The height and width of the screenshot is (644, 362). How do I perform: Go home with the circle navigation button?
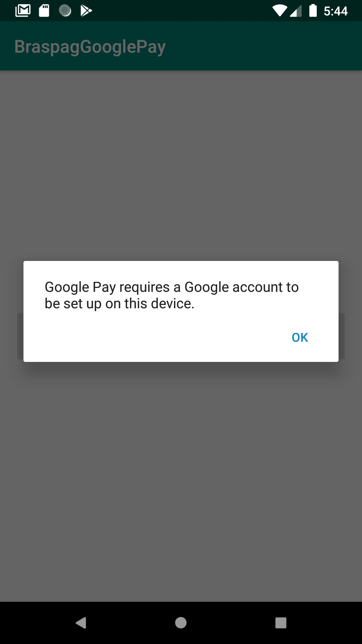tap(181, 623)
